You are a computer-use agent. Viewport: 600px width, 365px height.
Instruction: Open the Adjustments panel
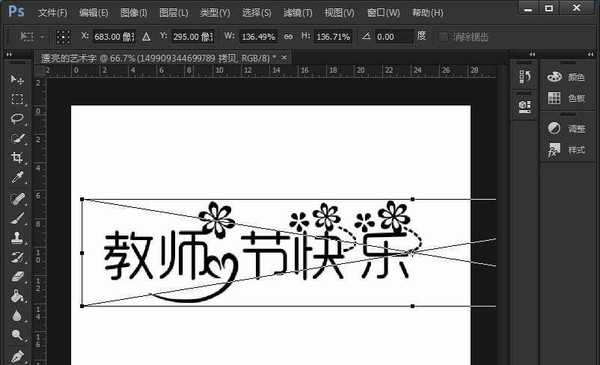point(566,129)
